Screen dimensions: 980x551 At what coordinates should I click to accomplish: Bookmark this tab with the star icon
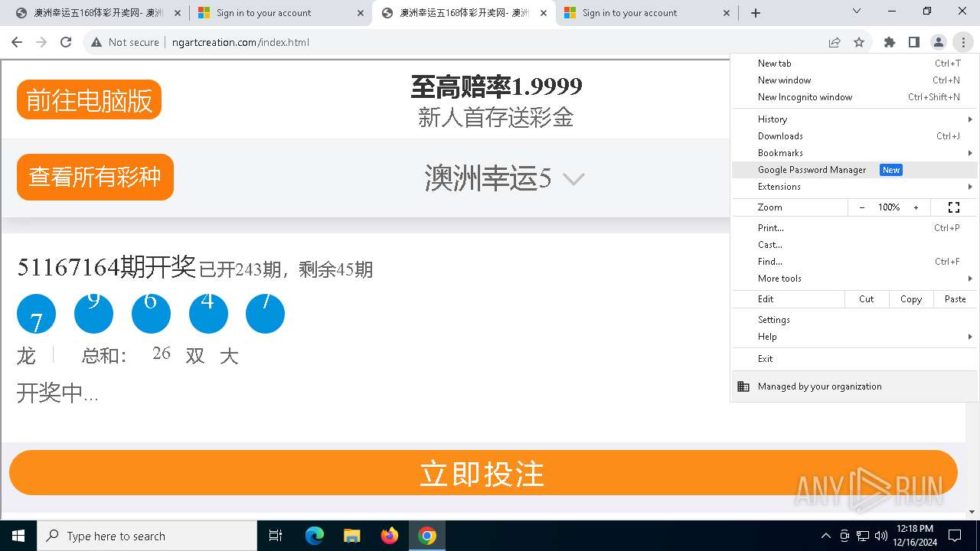(859, 42)
